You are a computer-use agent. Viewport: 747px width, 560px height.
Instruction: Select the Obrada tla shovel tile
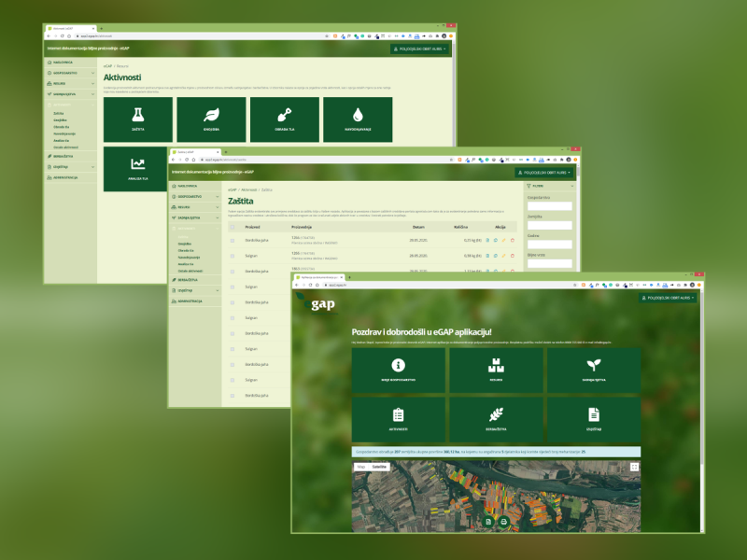pos(285,119)
